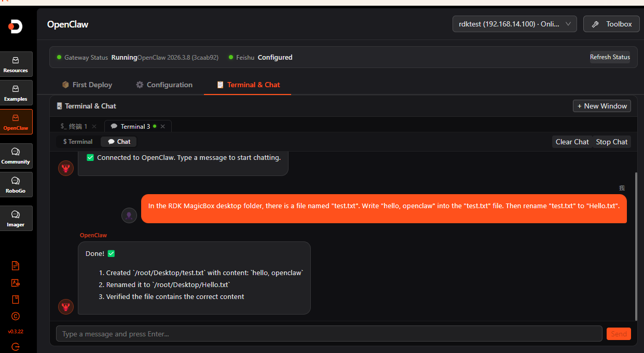The width and height of the screenshot is (644, 353).
Task: Click the bookmark manual icon in sidebar
Action: [x=16, y=300]
